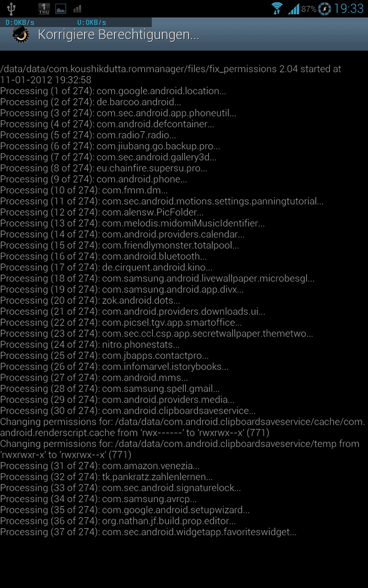Tap the U:0KB/s upload speed indicator

pos(92,22)
